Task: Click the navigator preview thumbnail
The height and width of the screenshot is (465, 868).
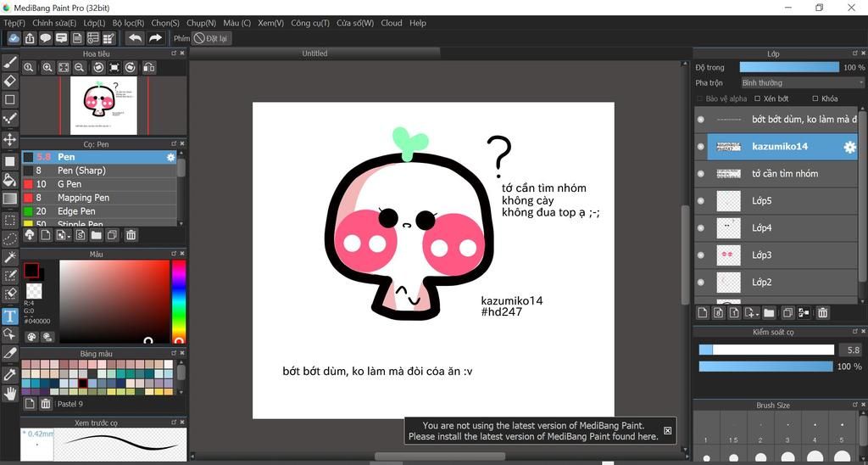Action: pyautogui.click(x=103, y=105)
